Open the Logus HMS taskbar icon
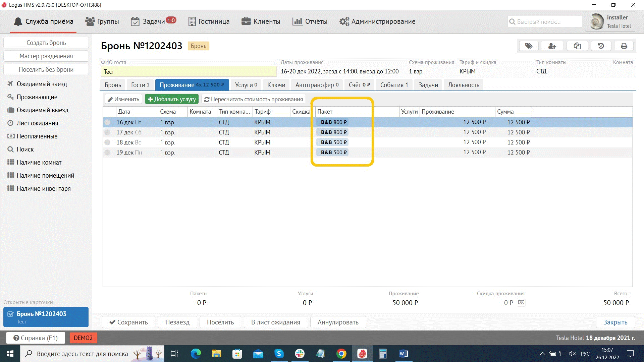This screenshot has height=362, width=644. click(x=362, y=354)
